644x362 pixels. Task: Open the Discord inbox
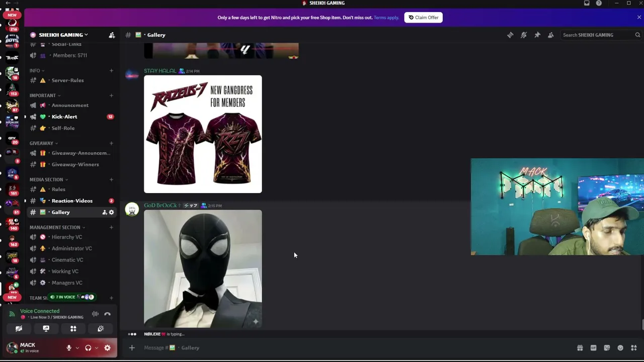click(x=587, y=3)
